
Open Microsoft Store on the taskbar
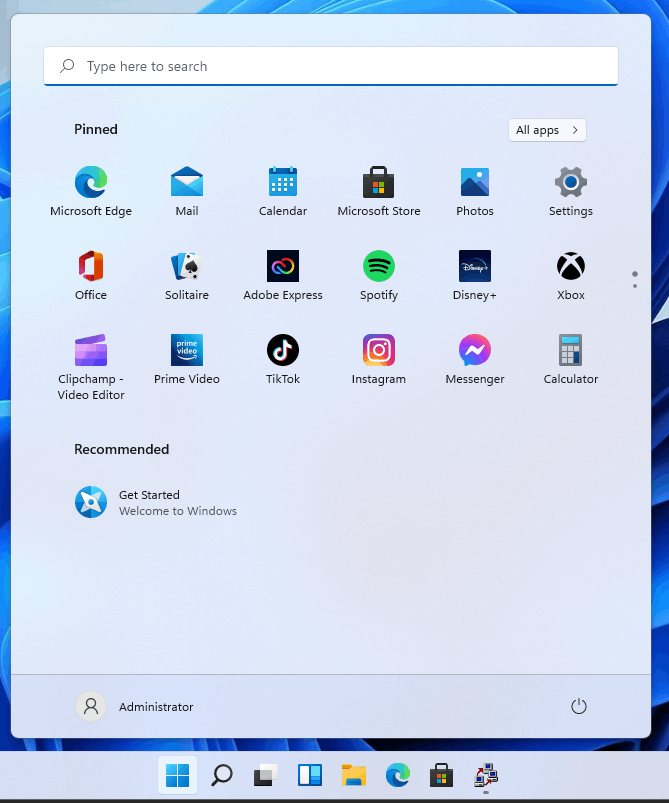(441, 775)
